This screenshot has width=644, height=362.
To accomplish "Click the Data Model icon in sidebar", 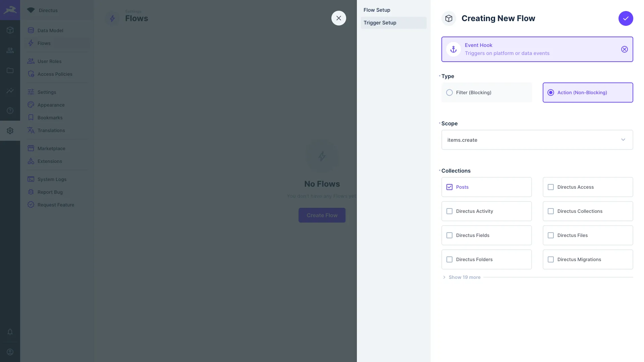I will coord(31,31).
